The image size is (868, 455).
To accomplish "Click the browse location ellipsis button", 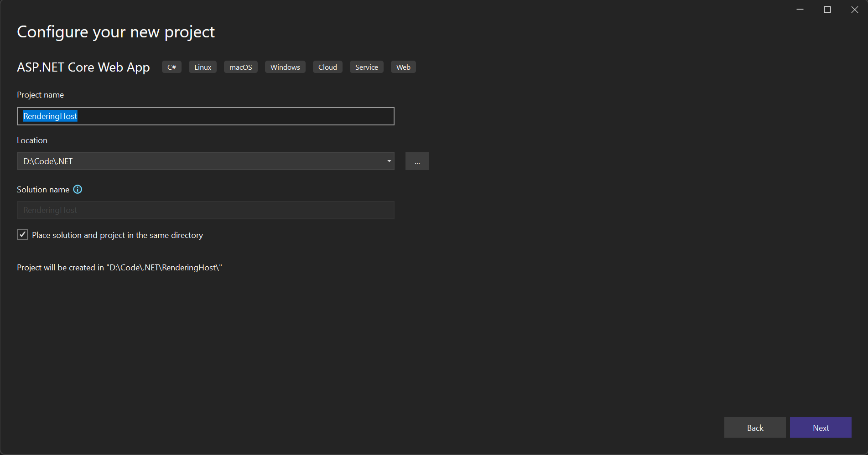I will coord(417,161).
